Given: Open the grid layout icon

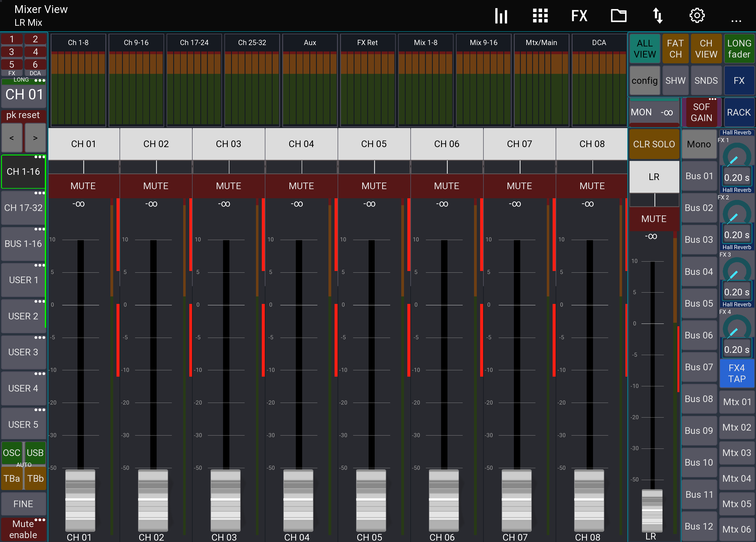Looking at the screenshot, I should tap(540, 16).
